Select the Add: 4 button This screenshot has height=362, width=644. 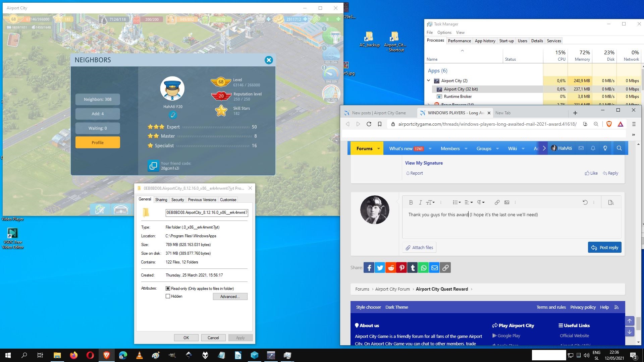coord(98,114)
